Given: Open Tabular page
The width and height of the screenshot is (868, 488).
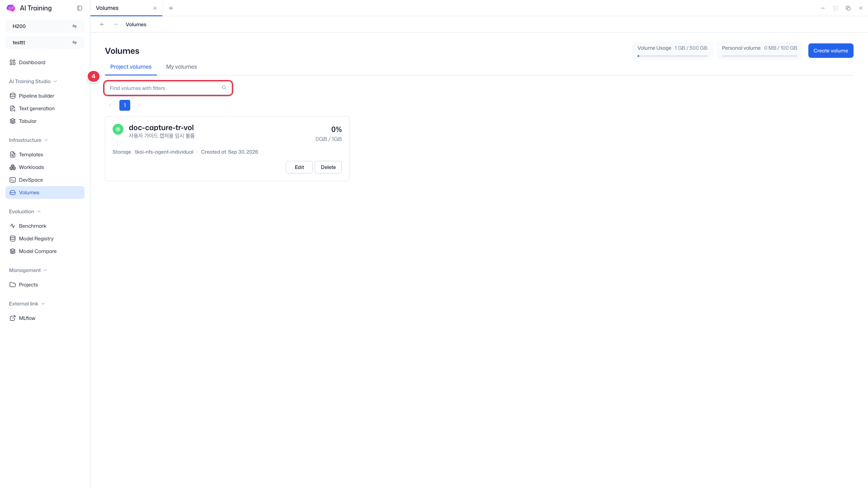Looking at the screenshot, I should 45,121.
